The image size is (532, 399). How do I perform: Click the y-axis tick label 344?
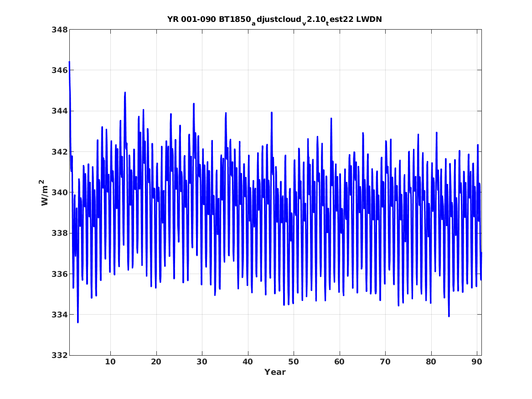pyautogui.click(x=59, y=111)
